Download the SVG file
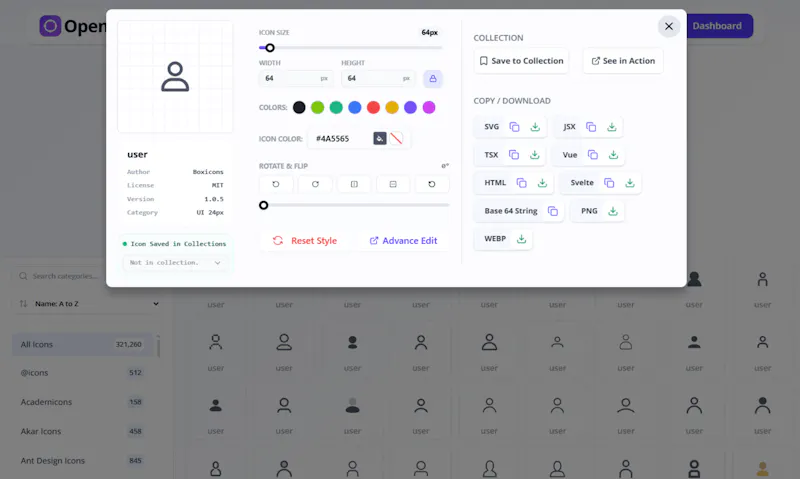This screenshot has height=479, width=800. 535,127
